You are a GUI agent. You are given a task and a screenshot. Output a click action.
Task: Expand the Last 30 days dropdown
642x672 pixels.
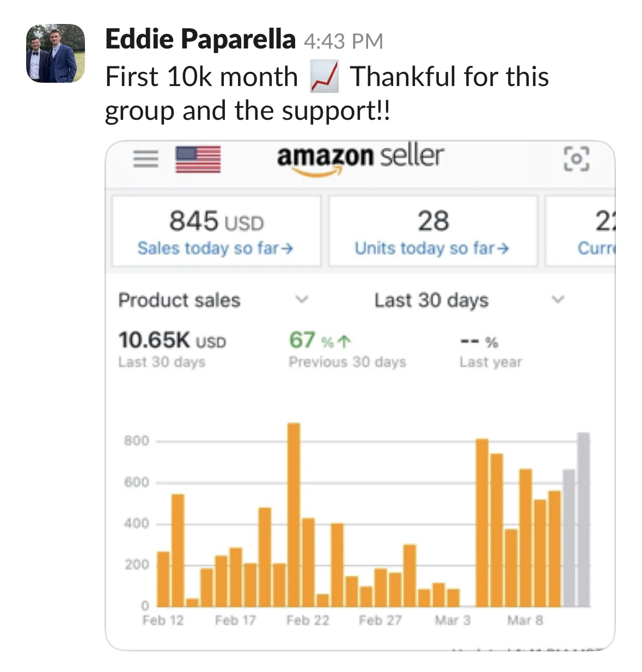[557, 300]
